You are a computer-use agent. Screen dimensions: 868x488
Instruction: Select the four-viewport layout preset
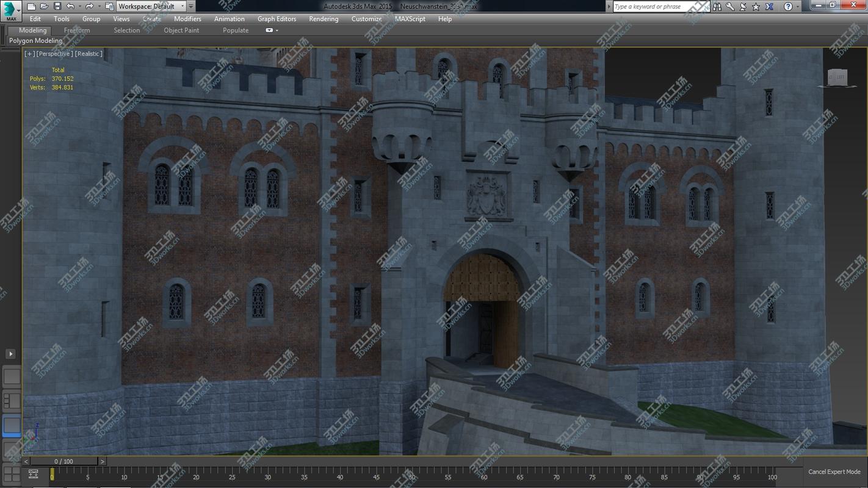tap(12, 473)
